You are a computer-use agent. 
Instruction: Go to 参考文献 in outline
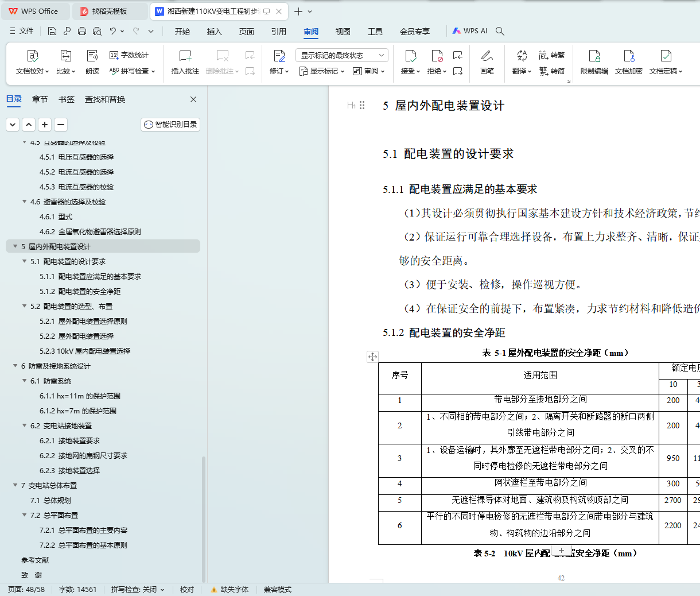click(x=35, y=560)
